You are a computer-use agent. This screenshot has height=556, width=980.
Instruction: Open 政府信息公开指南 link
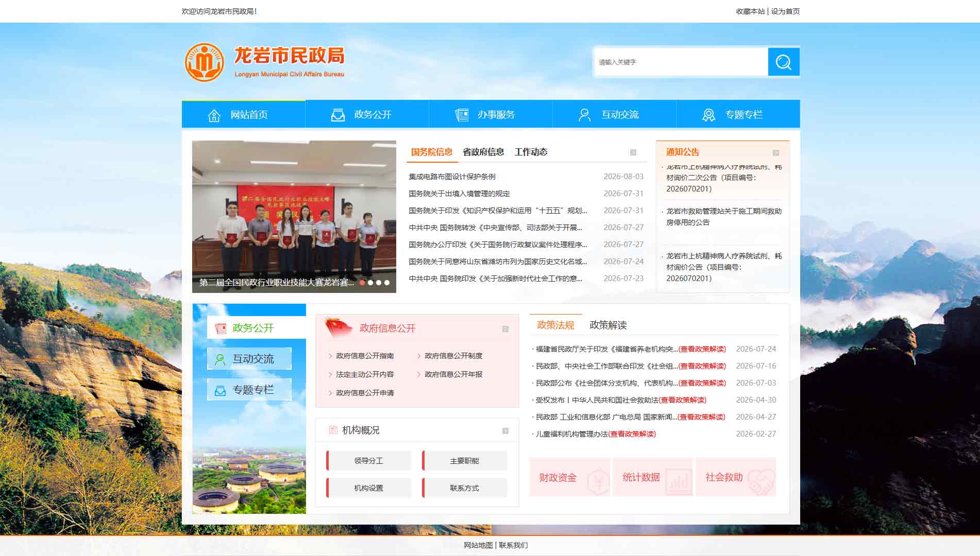click(x=365, y=356)
